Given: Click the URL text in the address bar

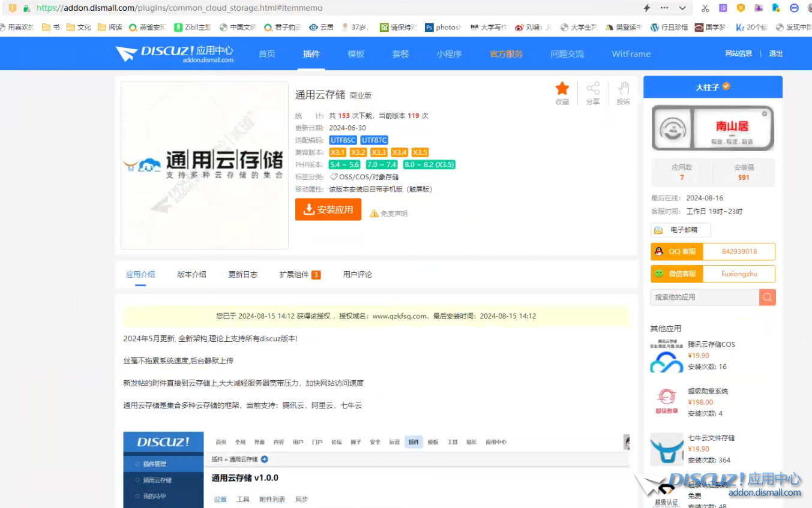Looking at the screenshot, I should click(x=179, y=8).
